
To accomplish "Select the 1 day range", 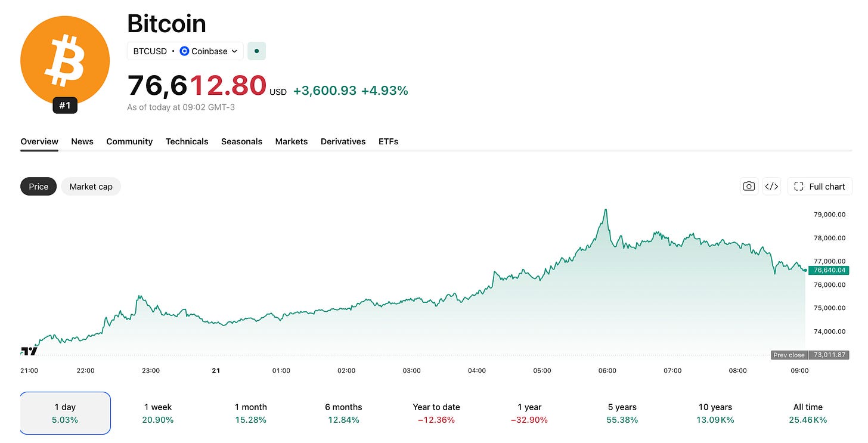I will point(65,413).
